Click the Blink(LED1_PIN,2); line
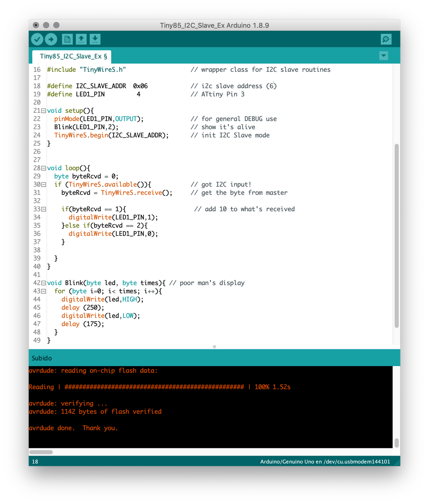This screenshot has width=429, height=504. tap(86, 127)
